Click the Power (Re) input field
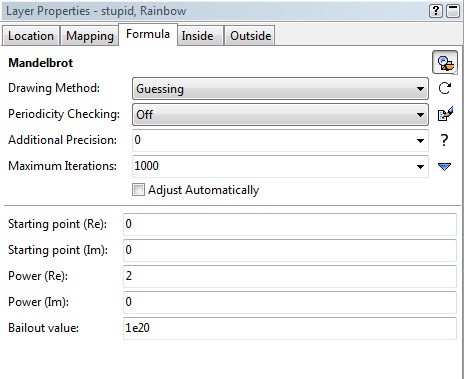Image resolution: width=464 pixels, height=379 pixels. click(290, 276)
